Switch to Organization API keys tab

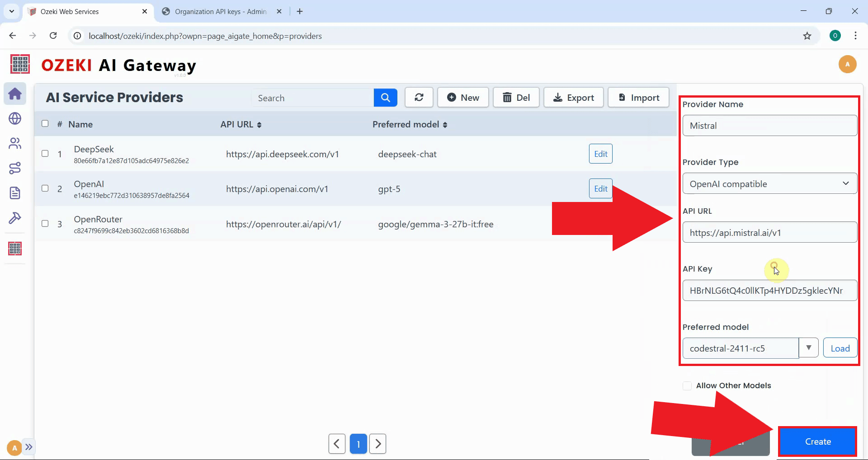pyautogui.click(x=221, y=12)
